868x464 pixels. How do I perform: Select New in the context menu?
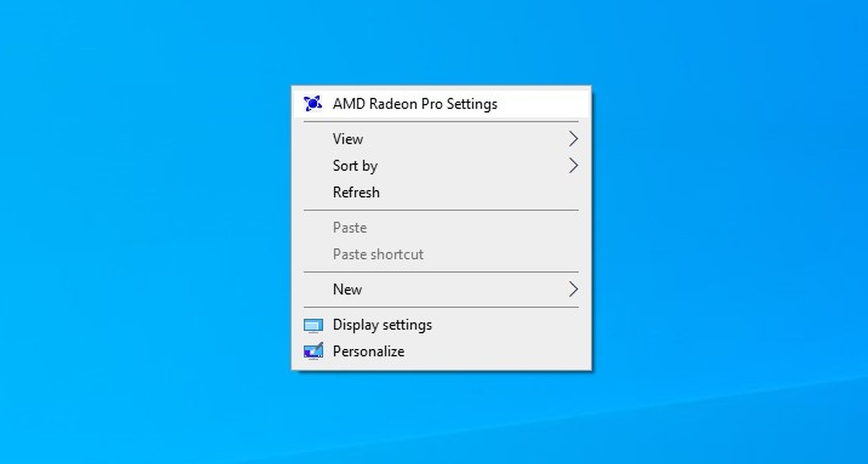pos(441,289)
